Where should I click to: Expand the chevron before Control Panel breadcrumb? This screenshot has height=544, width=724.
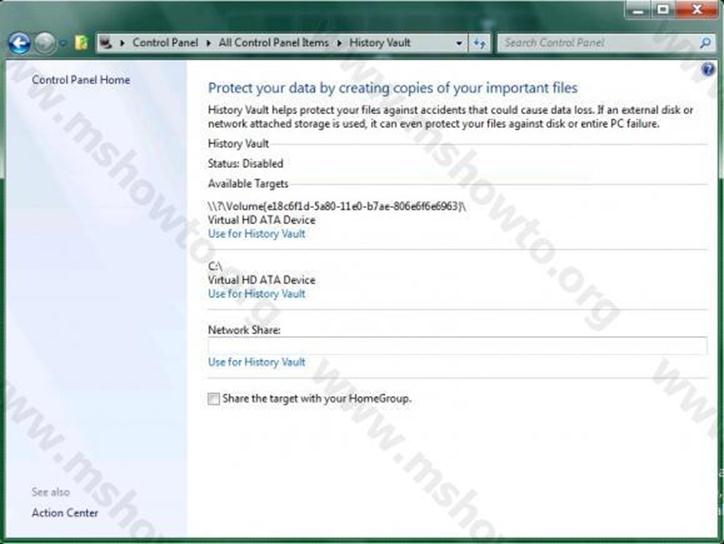[x=122, y=43]
